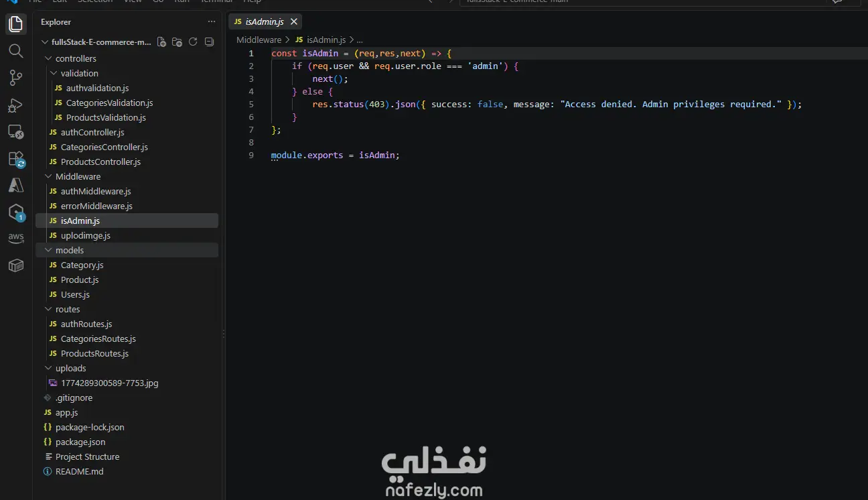Viewport: 868px width, 500px height.
Task: Click the Middleware breadcrumb segment
Action: 259,40
